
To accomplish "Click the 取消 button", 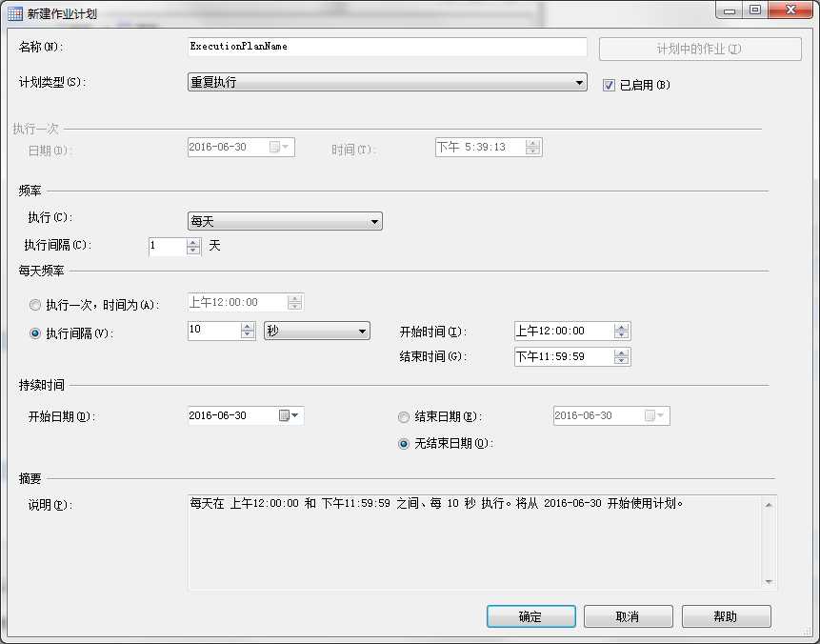I will coord(628,616).
